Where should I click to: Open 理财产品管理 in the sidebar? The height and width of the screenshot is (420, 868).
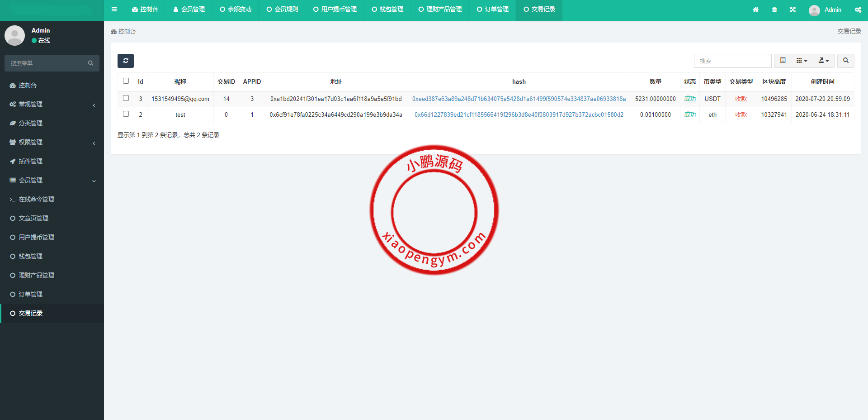(36, 275)
